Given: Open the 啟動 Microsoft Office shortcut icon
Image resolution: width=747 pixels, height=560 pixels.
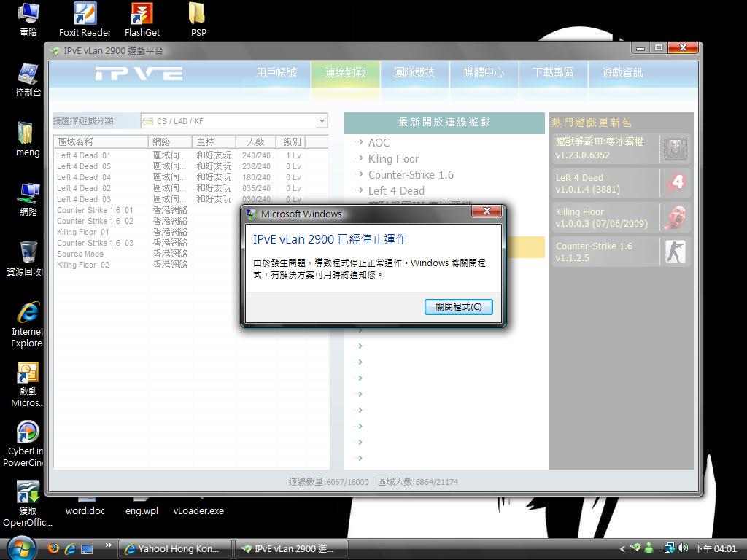Looking at the screenshot, I should 27,384.
